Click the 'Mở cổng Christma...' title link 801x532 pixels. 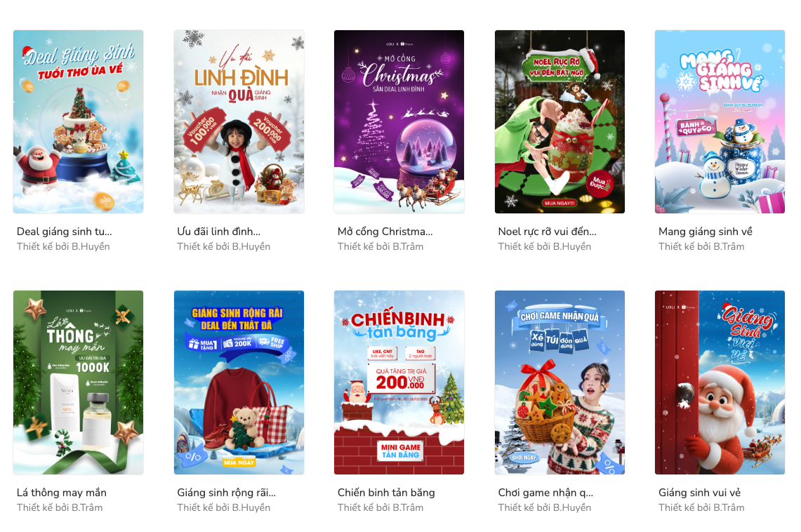point(385,232)
